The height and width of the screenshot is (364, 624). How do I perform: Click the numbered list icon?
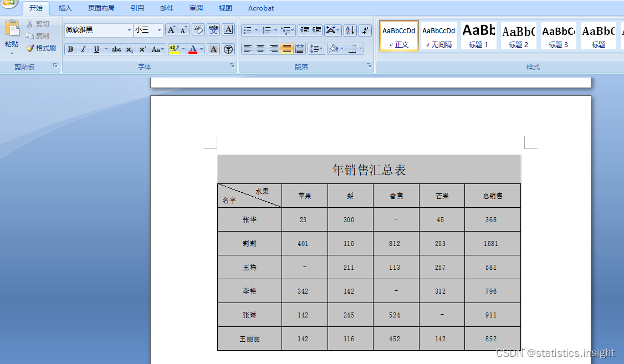pos(267,30)
